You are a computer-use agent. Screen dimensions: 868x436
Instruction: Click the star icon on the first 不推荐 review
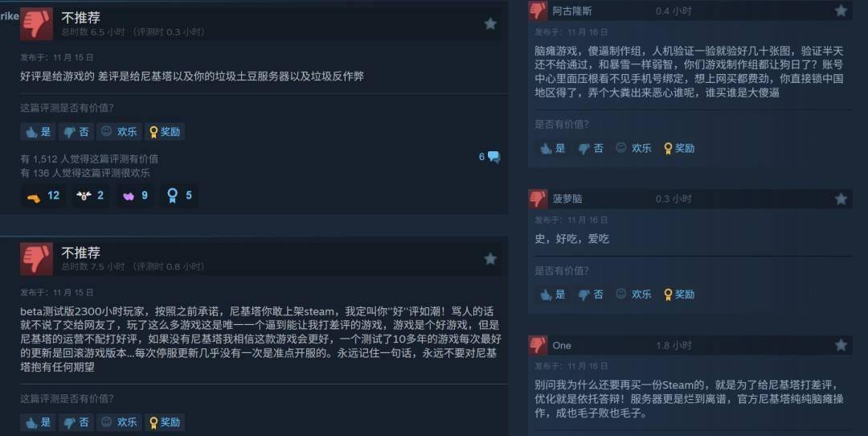490,23
